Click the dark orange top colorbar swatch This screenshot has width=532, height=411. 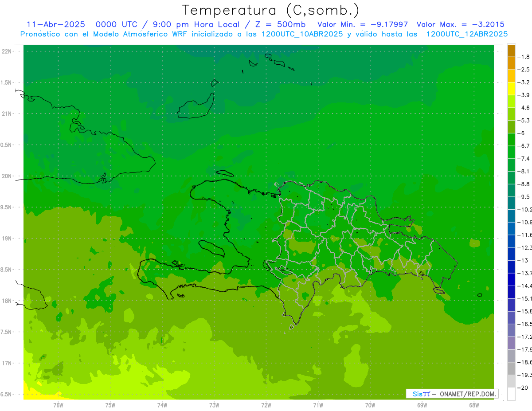[x=511, y=51]
